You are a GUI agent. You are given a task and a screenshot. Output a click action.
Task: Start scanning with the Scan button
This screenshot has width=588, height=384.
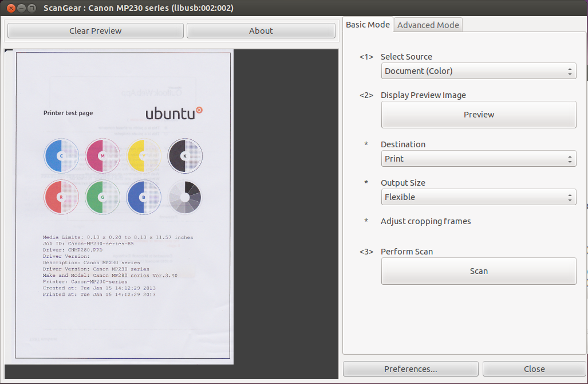click(479, 271)
